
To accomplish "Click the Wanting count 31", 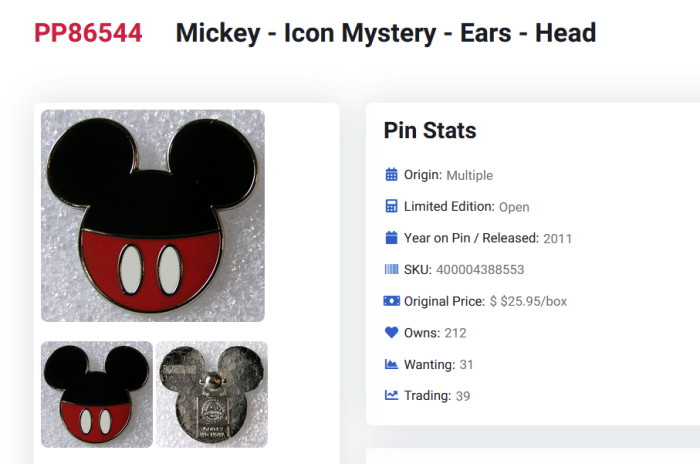I will click(467, 365).
